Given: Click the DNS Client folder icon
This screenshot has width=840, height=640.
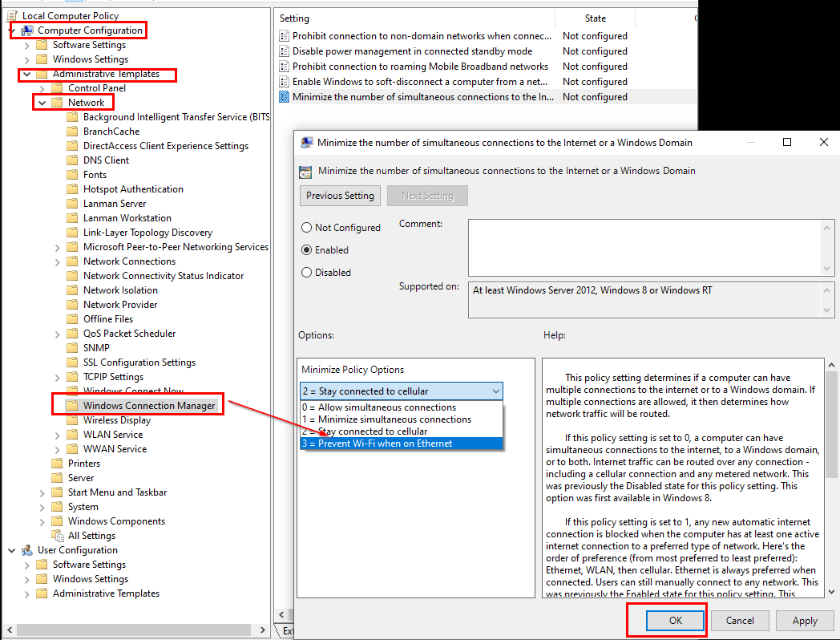Looking at the screenshot, I should point(72,160).
